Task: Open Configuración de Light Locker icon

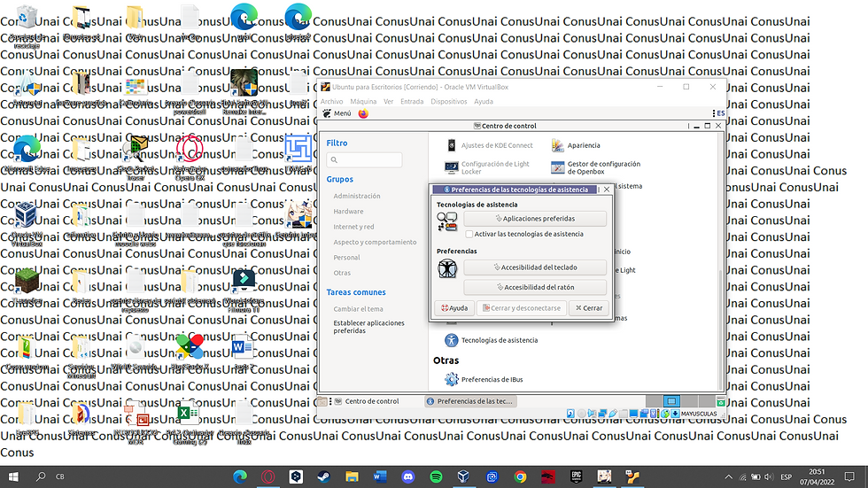Action: tap(452, 167)
